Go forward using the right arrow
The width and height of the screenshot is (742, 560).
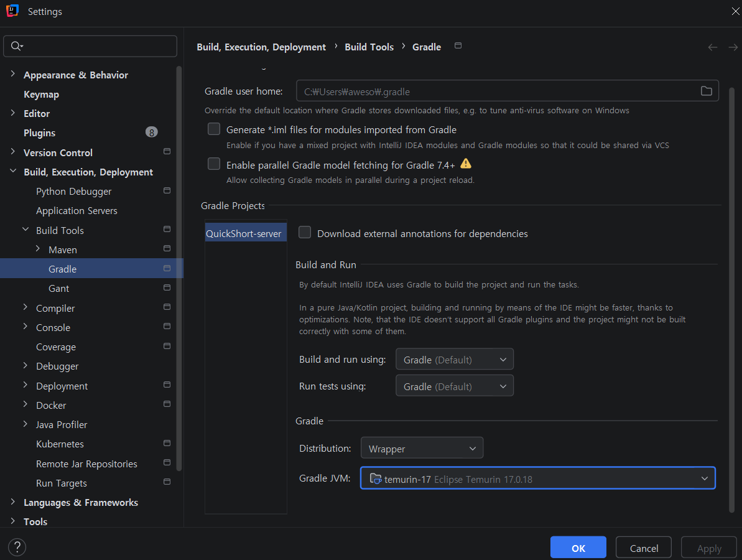(x=733, y=47)
